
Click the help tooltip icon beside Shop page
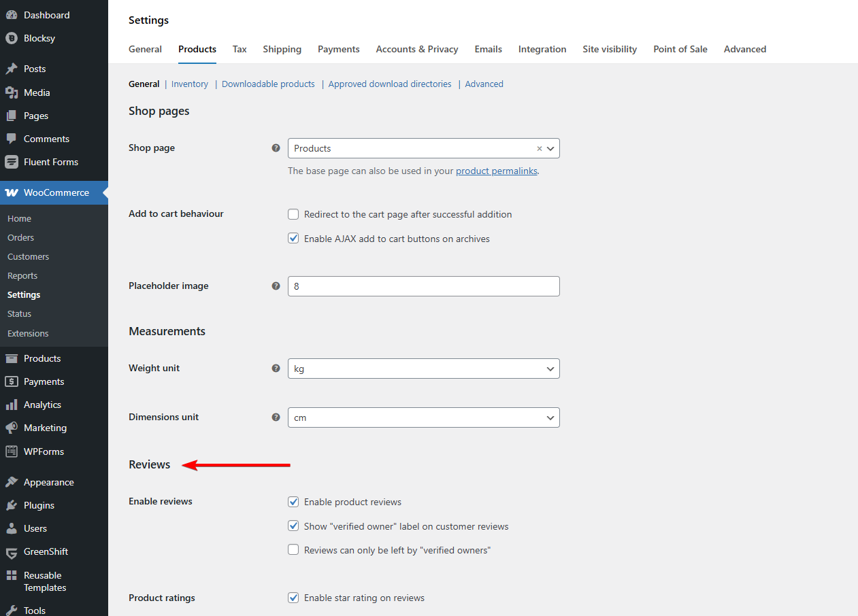tap(276, 148)
